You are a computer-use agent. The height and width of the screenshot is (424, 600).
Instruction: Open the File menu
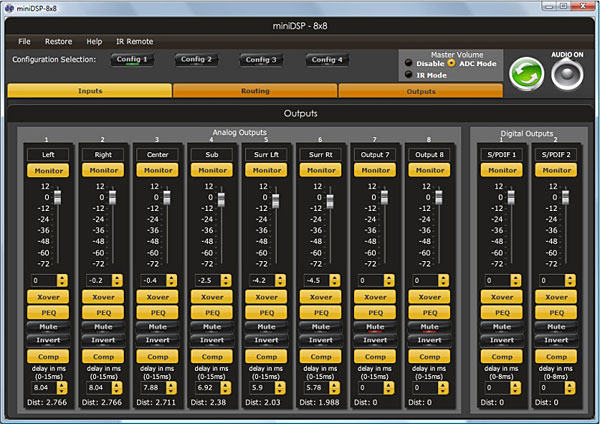click(24, 41)
